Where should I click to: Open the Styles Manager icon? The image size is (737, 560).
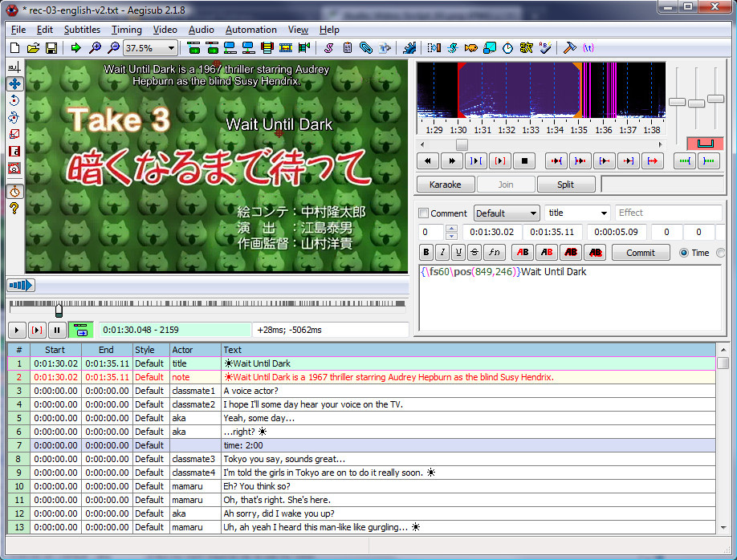coord(329,48)
